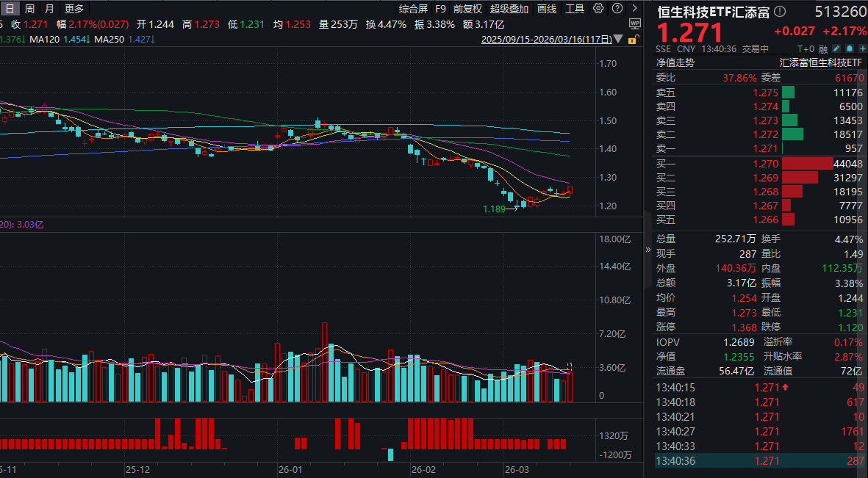868x478 pixels.
Task: Expand the date range dropdown triangle
Action: (x=618, y=40)
